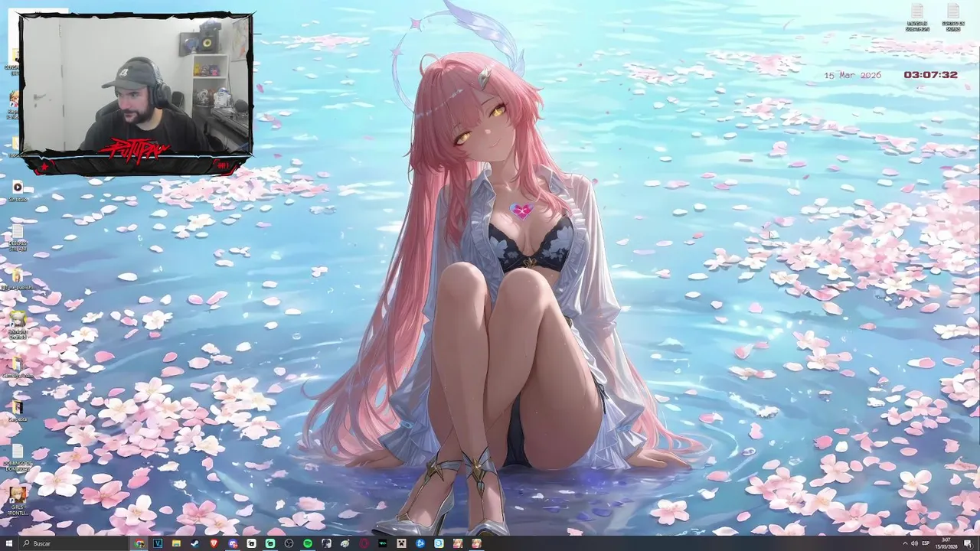Select the DOMINGO DE DOMINGUEROS text file

point(17,457)
